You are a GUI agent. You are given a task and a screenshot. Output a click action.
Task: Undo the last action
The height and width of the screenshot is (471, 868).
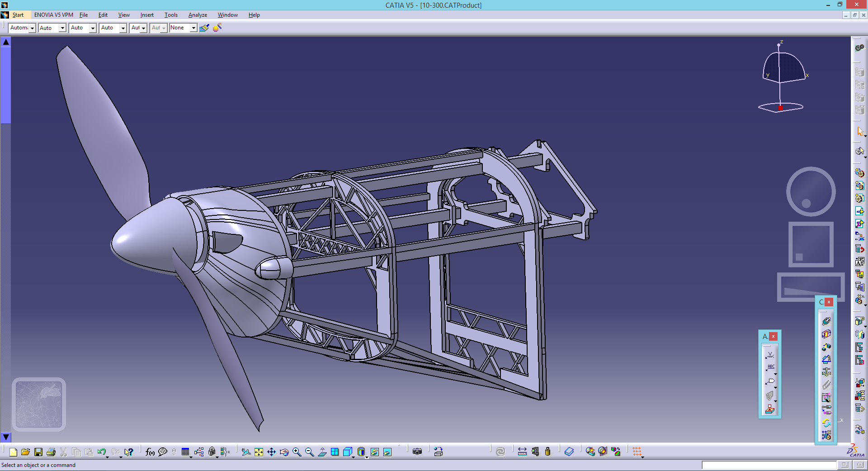[x=101, y=452]
